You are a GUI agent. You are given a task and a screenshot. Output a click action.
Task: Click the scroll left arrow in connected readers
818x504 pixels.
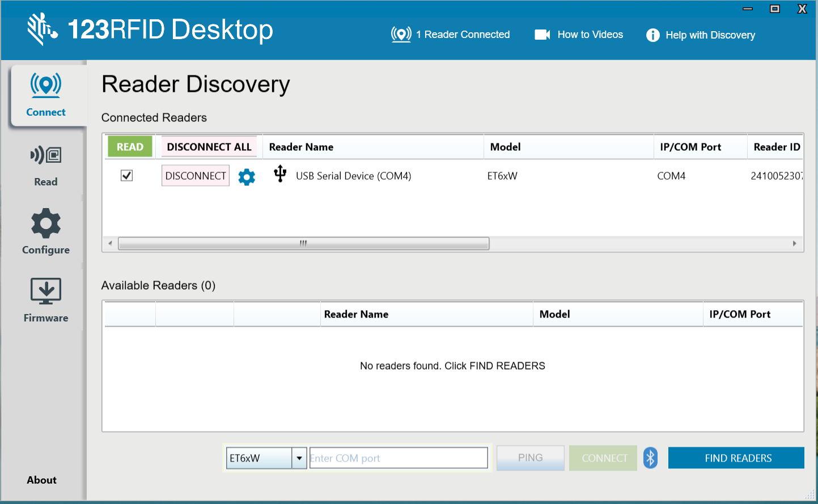110,244
